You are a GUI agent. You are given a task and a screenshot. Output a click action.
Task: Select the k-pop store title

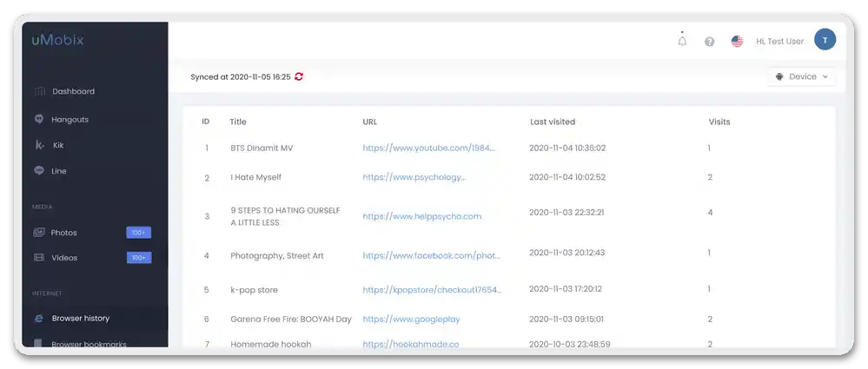(x=254, y=290)
